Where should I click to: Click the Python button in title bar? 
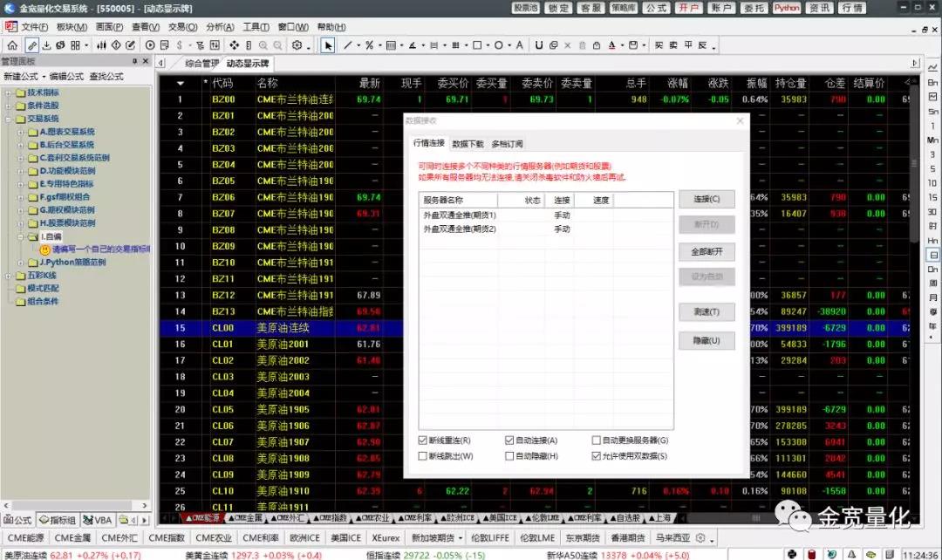click(x=787, y=8)
